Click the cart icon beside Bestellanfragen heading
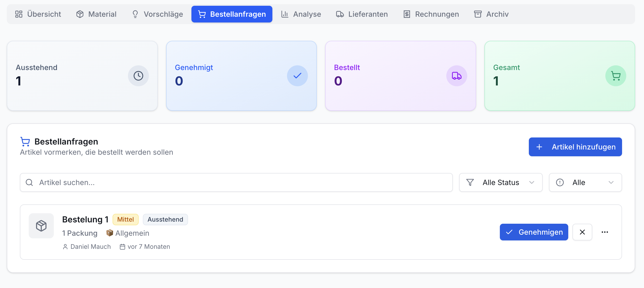This screenshot has width=644, height=288. 25,142
